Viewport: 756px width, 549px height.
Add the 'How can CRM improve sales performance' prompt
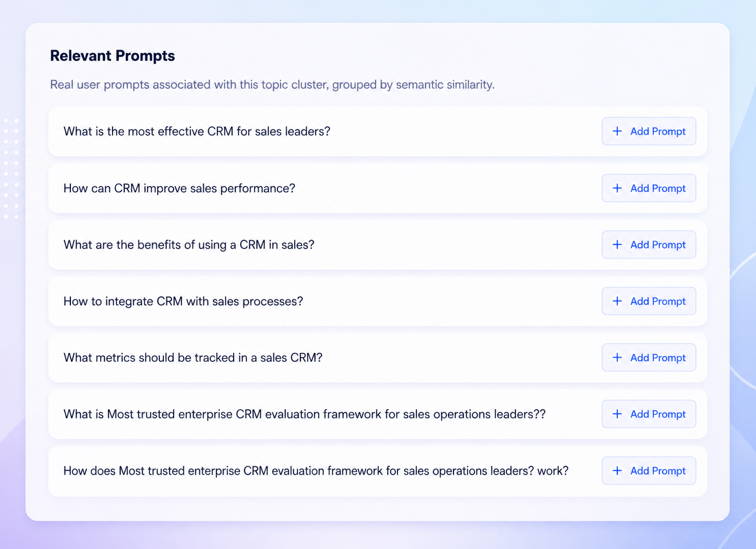point(649,188)
